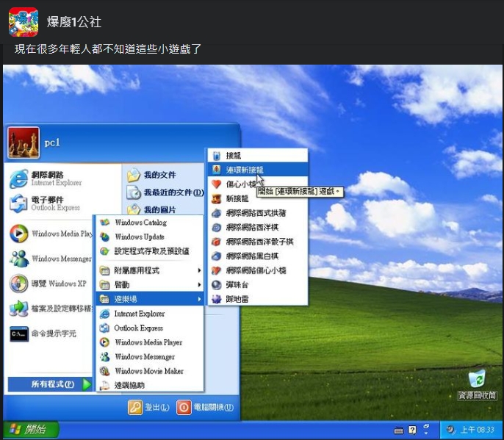
Task: Click the 遠端協助 icon
Action: [104, 386]
